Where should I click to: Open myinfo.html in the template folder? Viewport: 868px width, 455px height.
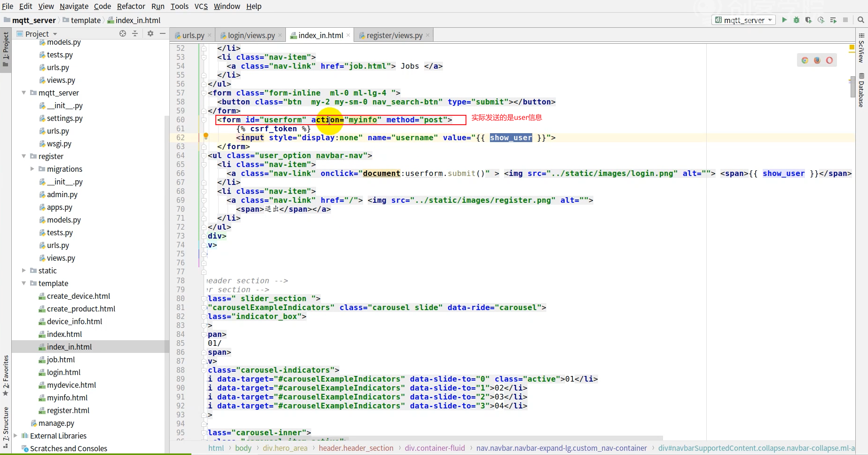(x=67, y=398)
